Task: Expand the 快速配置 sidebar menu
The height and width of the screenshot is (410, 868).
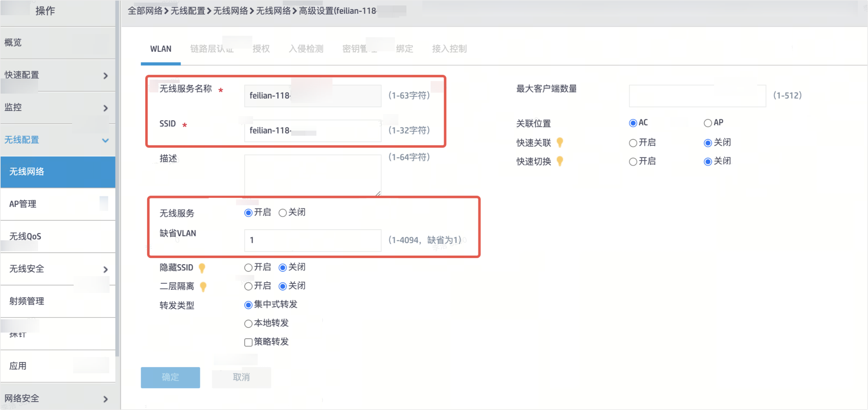Action: click(58, 75)
